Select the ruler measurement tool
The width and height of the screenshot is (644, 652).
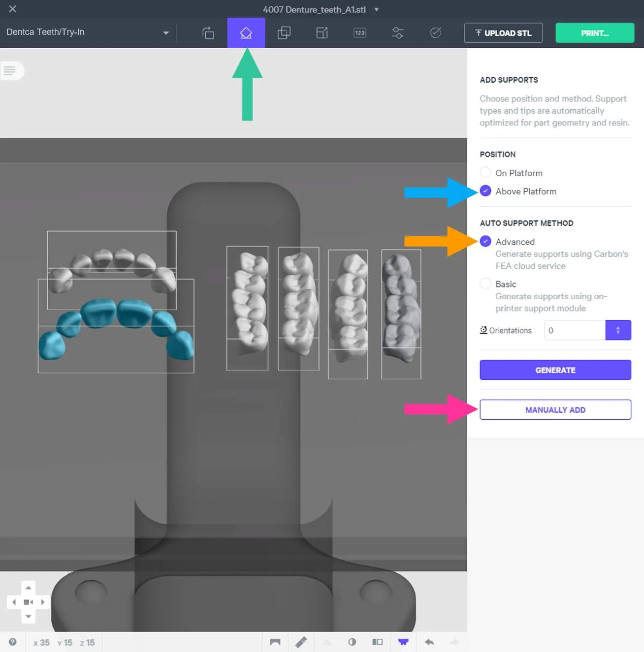(x=301, y=642)
